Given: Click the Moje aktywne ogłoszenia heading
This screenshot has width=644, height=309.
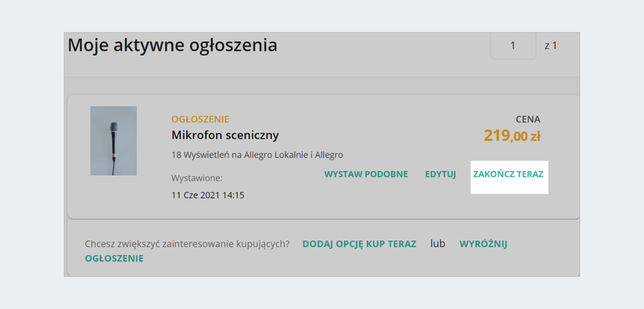Looking at the screenshot, I should 172,46.
